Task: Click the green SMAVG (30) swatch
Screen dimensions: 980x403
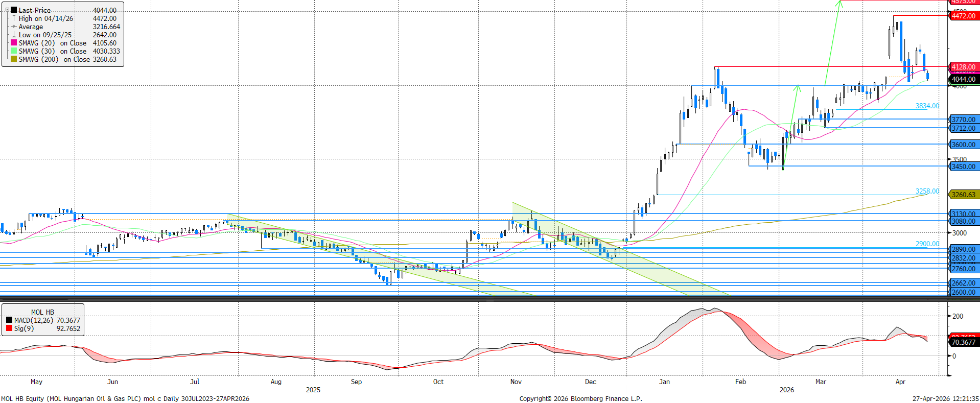Action: click(14, 51)
